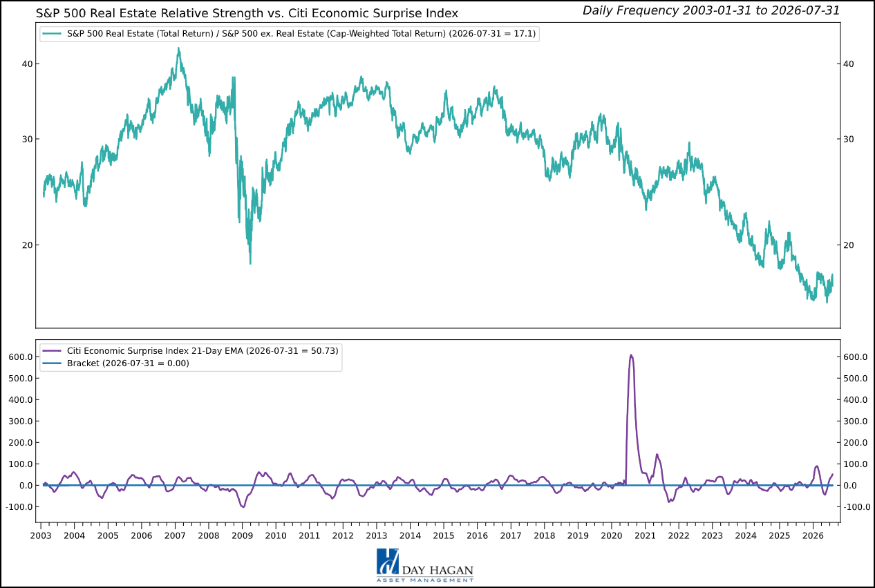Click the right axis label '300.0'
This screenshot has width=875, height=588.
pyautogui.click(x=855, y=421)
